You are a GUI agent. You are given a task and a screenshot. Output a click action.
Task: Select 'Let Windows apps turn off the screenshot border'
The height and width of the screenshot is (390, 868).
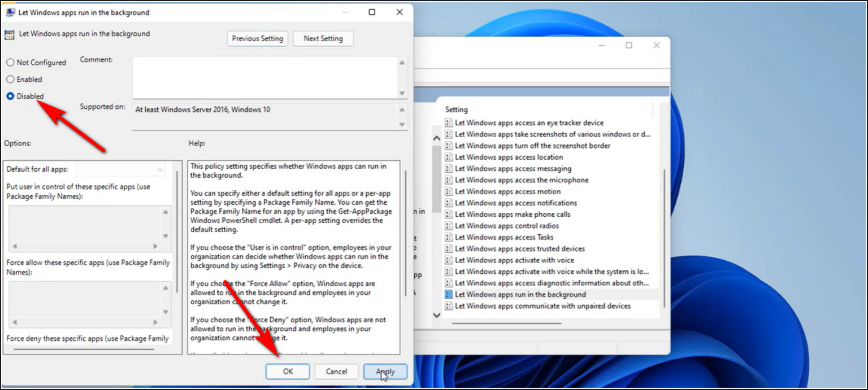(x=533, y=146)
